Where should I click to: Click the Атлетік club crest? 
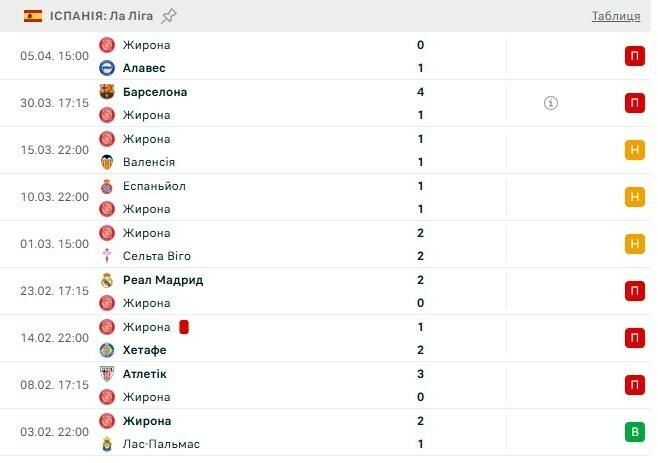107,374
